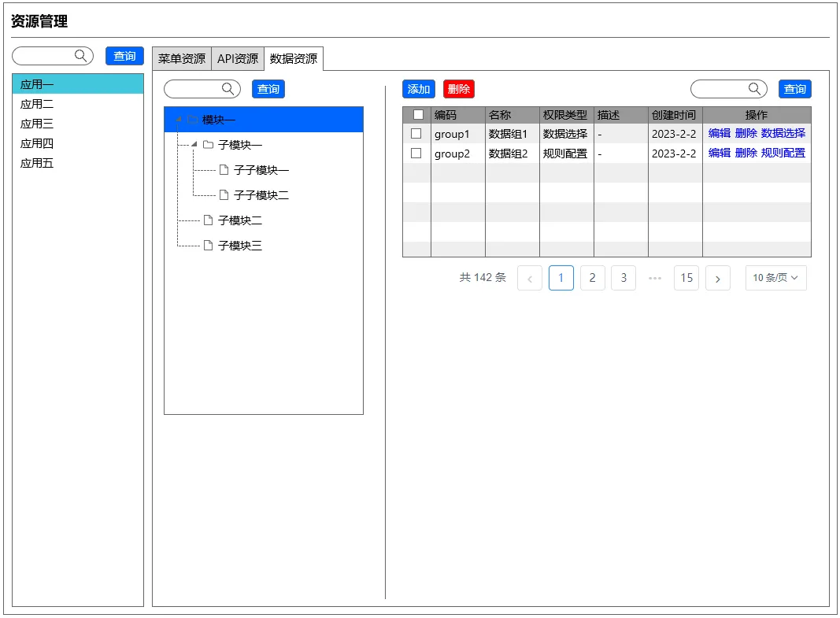This screenshot has width=840, height=618.
Task: Click the 数据组1 name cell
Action: 513,133
